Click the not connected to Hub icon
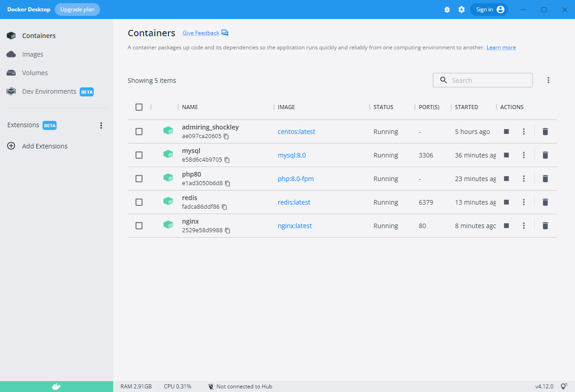The image size is (575, 392). click(211, 387)
